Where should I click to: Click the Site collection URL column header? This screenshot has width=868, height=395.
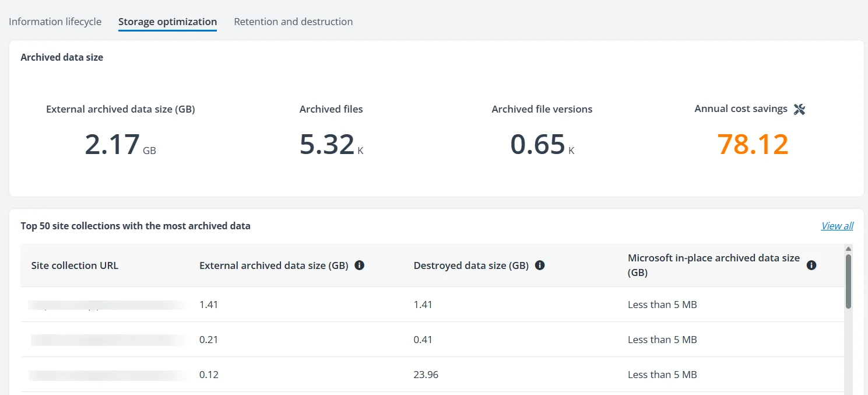tap(75, 265)
